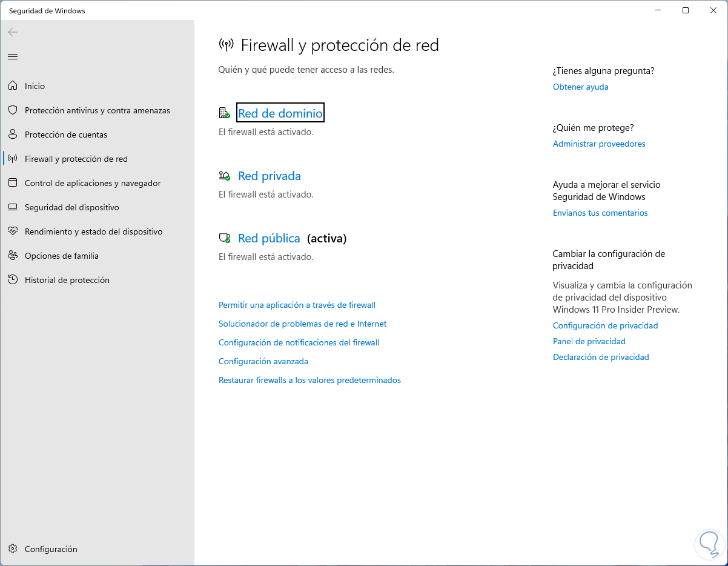This screenshot has width=728, height=566.
Task: Click the antivirus shield icon
Action: tap(13, 110)
